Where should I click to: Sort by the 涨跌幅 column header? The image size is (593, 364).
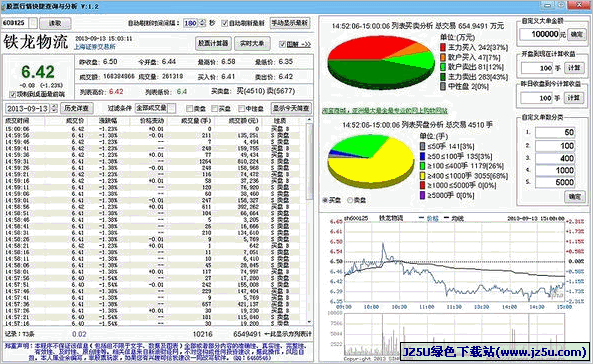108,121
